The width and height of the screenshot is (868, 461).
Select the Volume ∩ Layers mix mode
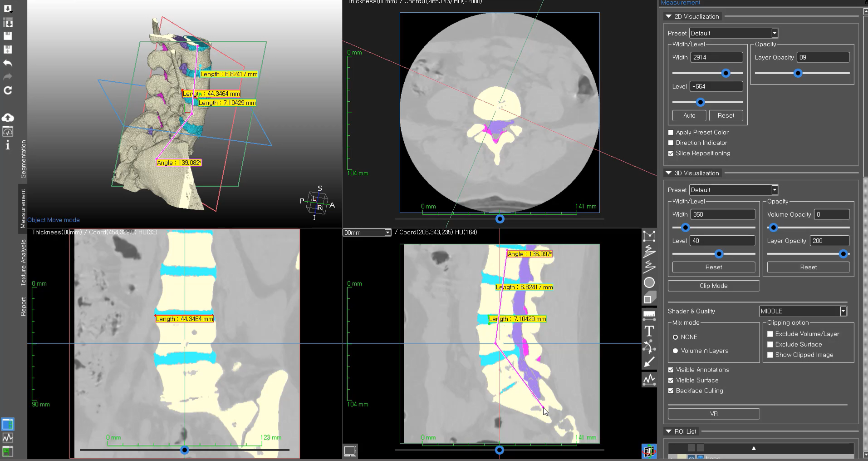pyautogui.click(x=675, y=351)
